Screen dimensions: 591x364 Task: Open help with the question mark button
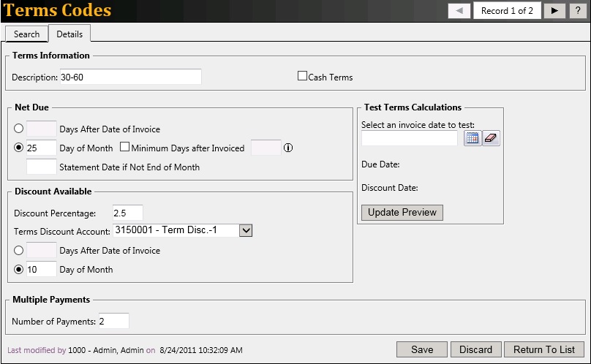pos(577,11)
